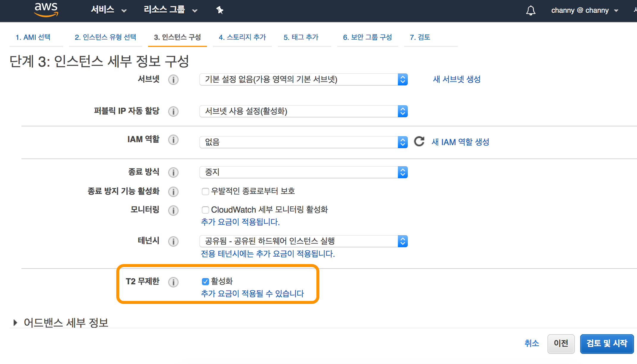The height and width of the screenshot is (364, 637).
Task: Enable 우발적인 종료로부터 보호 checkbox
Action: 205,191
